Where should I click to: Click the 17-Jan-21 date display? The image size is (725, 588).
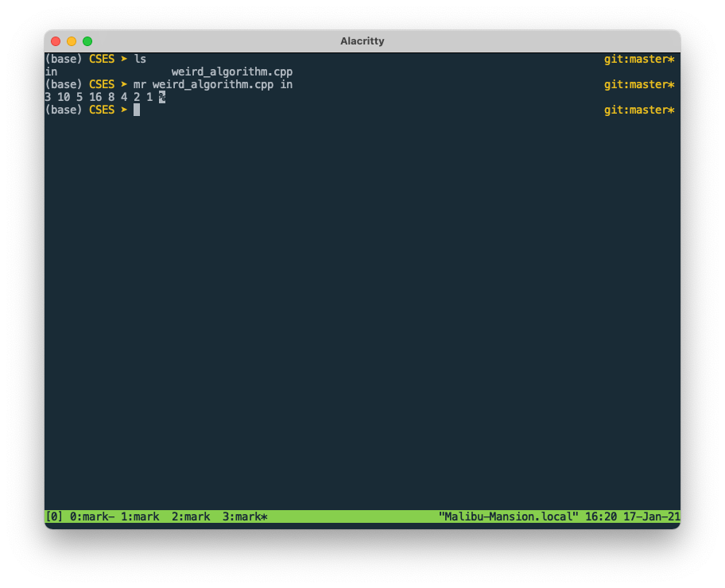(652, 516)
